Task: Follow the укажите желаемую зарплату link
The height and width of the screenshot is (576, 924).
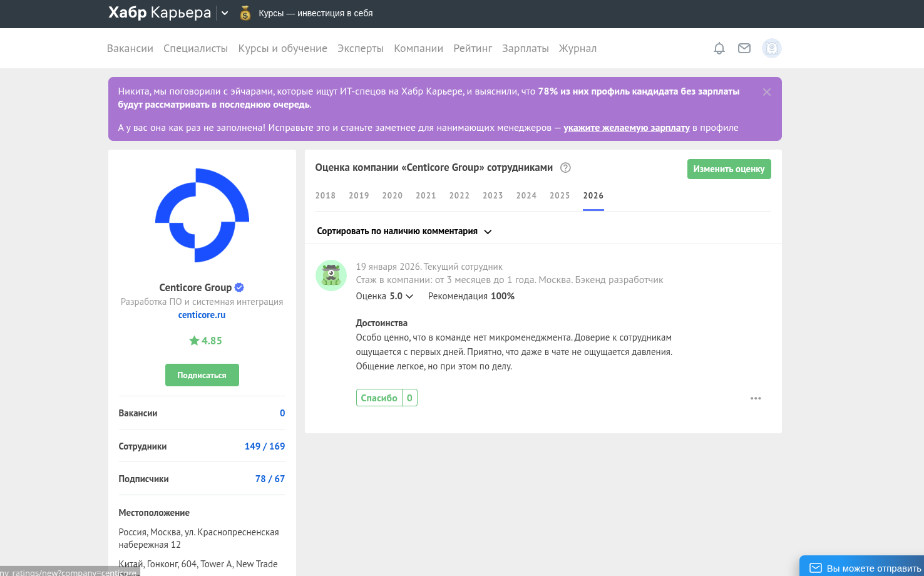Action: 627,128
